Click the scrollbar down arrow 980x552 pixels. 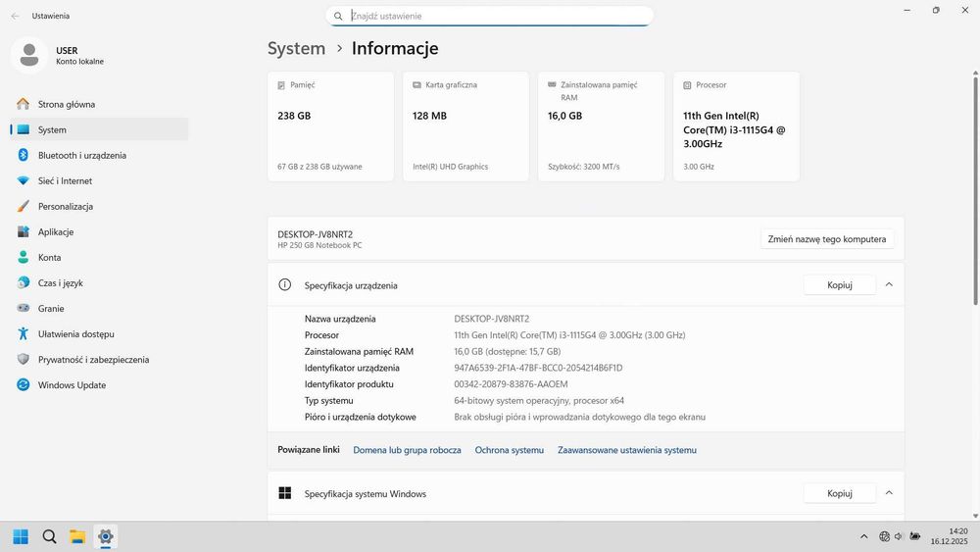click(x=975, y=516)
